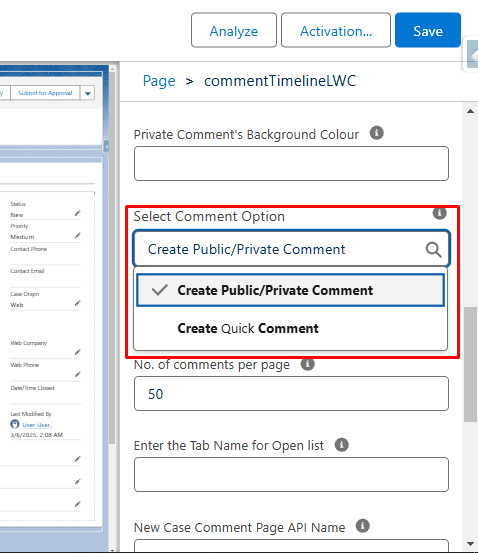The width and height of the screenshot is (478, 553).
Task: Click properties panel scrollbar down arrow
Action: pos(470,544)
